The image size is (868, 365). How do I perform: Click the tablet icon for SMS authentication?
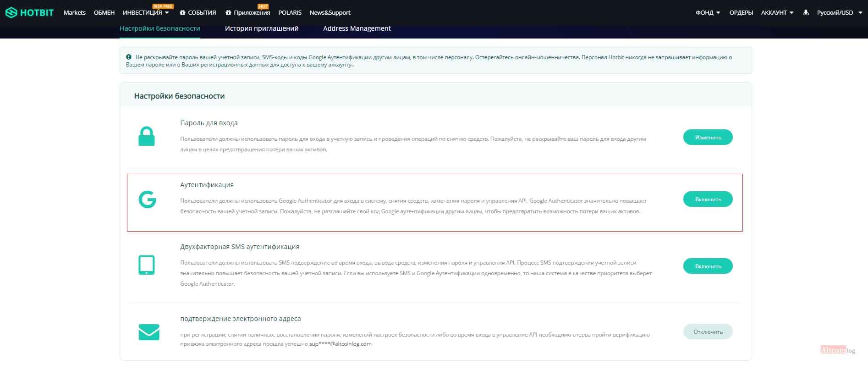point(147,265)
